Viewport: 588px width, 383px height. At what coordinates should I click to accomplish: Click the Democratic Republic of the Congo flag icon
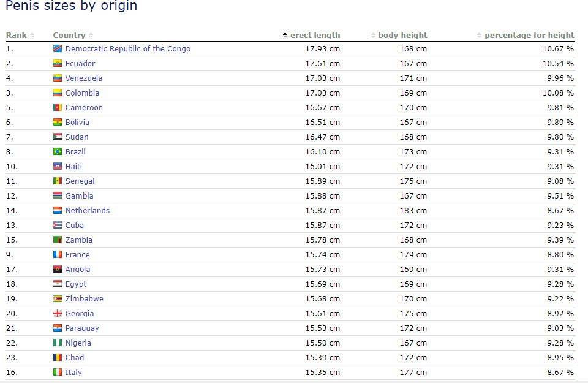(58, 49)
